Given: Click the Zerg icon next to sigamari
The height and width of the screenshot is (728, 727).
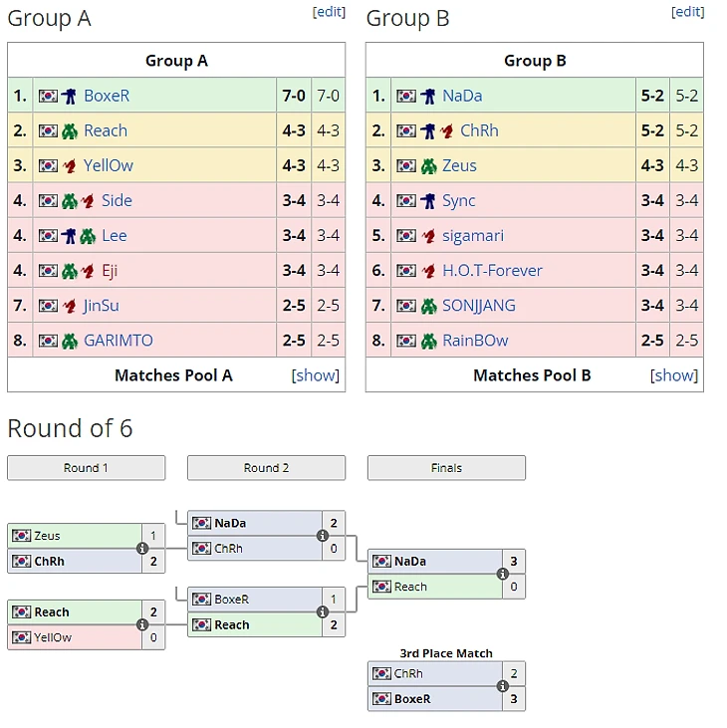Looking at the screenshot, I should pos(428,236).
